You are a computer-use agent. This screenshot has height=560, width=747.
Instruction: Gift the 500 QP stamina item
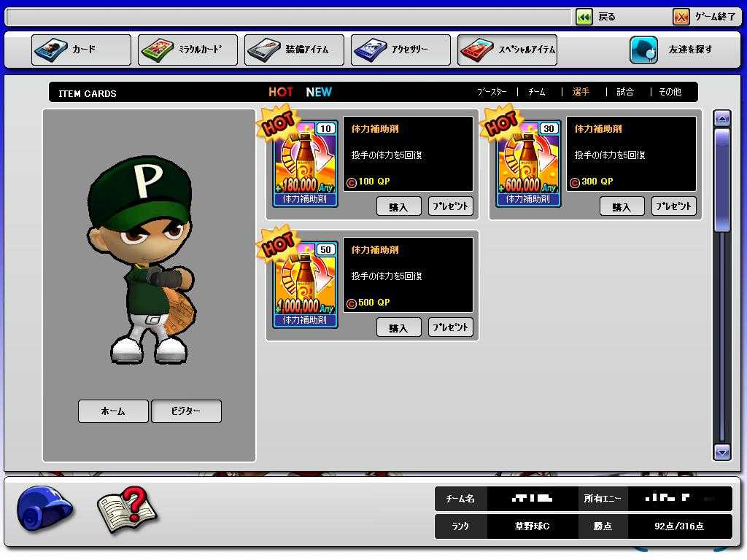pyautogui.click(x=451, y=327)
